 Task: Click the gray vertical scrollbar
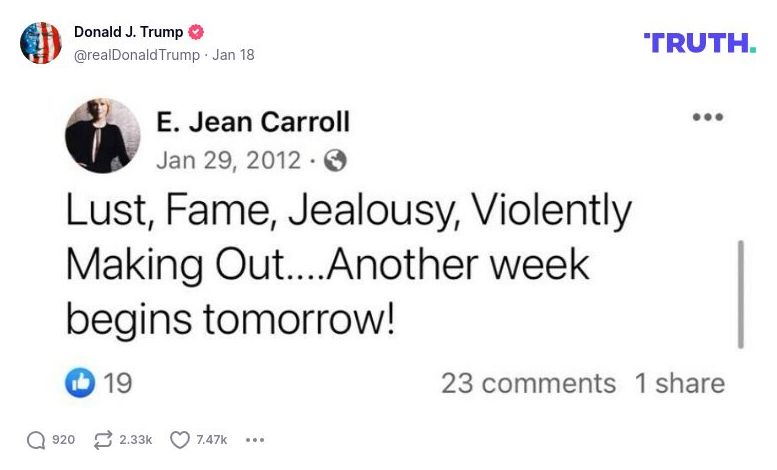click(740, 294)
